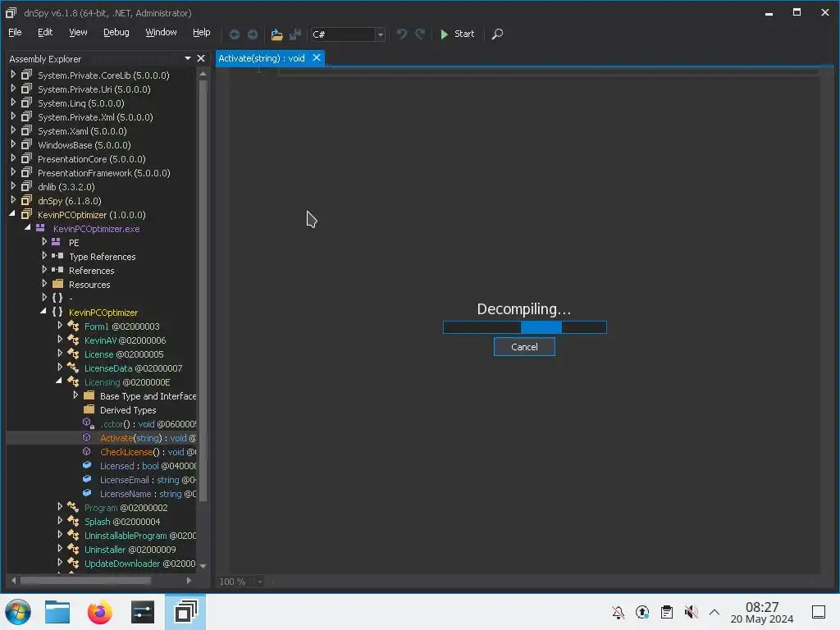Expand the System.Linq assembly node
Screen dimensions: 840x630
click(x=13, y=103)
